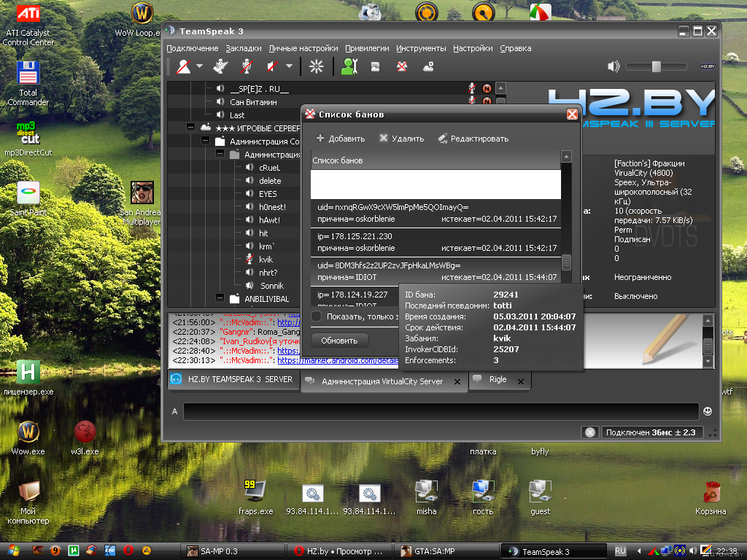The width and height of the screenshot is (747, 560).
Task: Open dropdown arrow next to away status icon
Action: point(200,67)
